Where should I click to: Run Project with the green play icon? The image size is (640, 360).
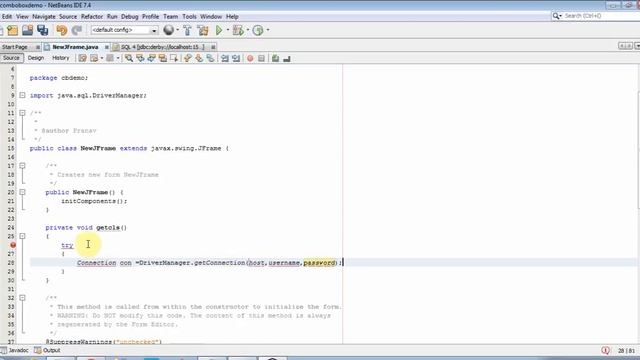click(219, 30)
